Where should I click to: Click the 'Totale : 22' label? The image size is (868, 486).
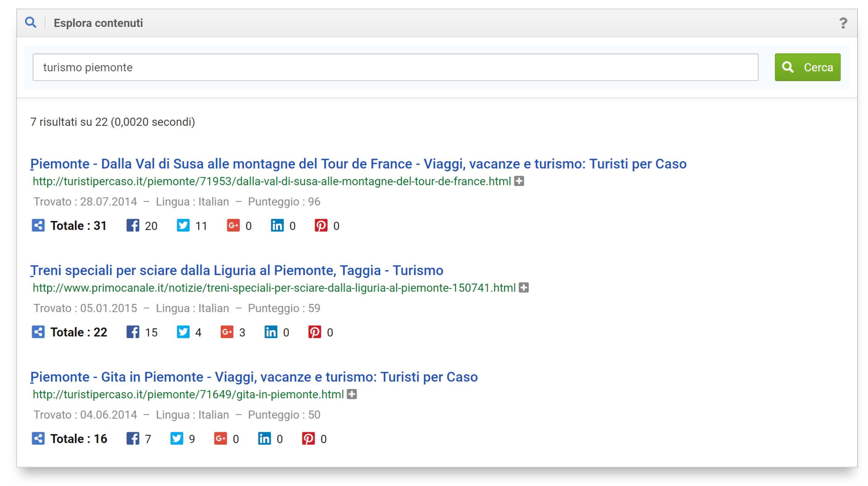coord(79,332)
